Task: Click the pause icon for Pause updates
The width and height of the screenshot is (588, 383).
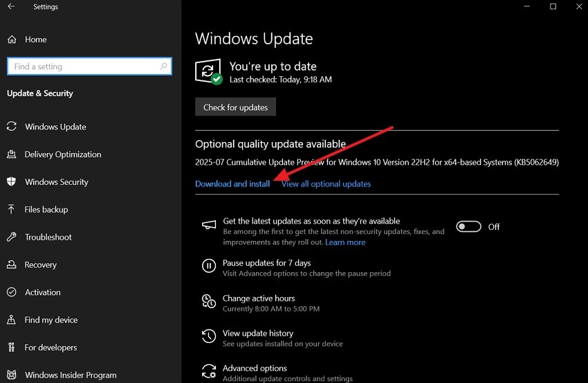Action: pos(209,266)
